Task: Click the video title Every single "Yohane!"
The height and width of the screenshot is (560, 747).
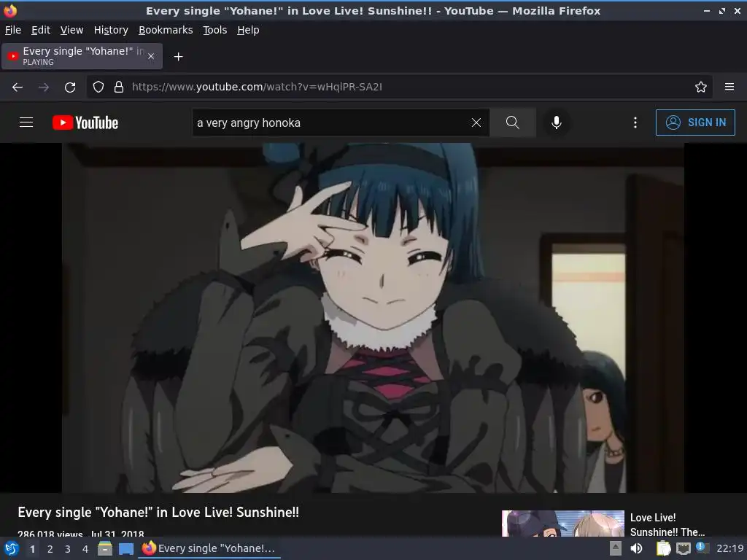Action: (158, 512)
